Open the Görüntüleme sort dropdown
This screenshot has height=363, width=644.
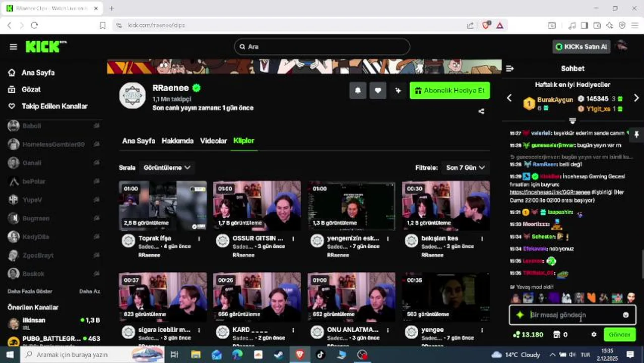(x=167, y=167)
